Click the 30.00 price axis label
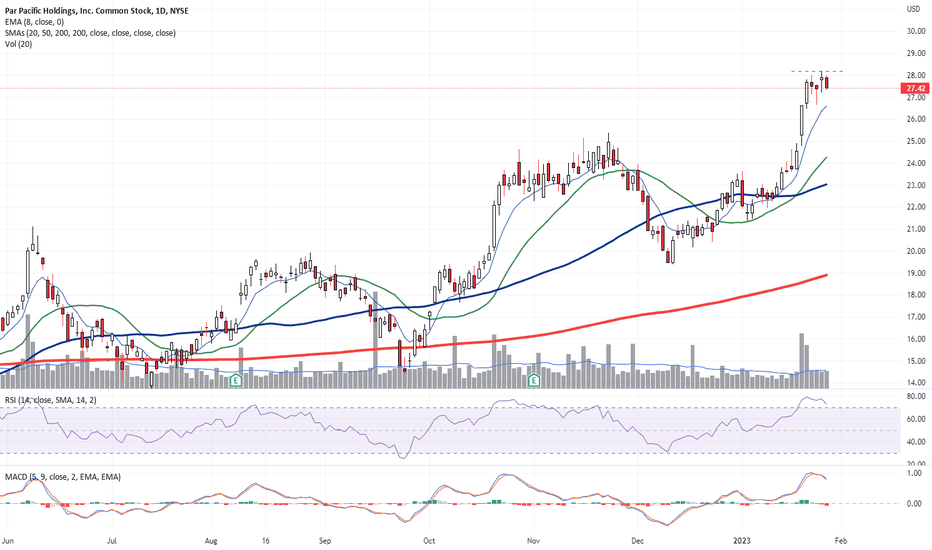Image resolution: width=932 pixels, height=550 pixels. [916, 31]
